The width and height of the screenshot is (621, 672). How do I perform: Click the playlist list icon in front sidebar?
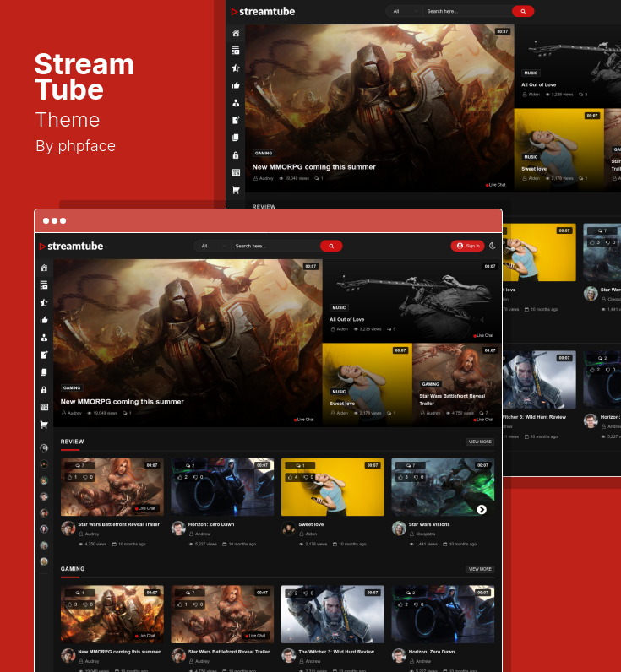click(x=44, y=285)
